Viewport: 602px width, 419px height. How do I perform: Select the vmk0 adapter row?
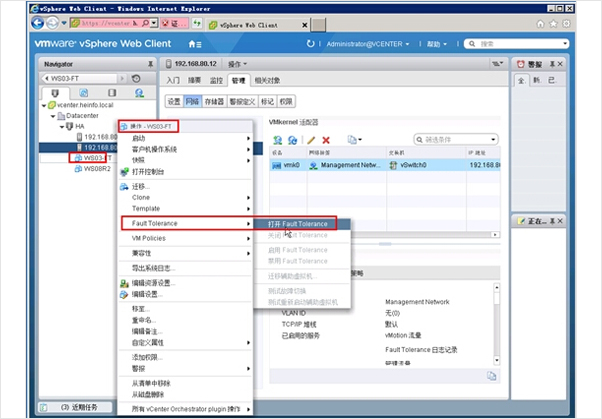point(385,165)
